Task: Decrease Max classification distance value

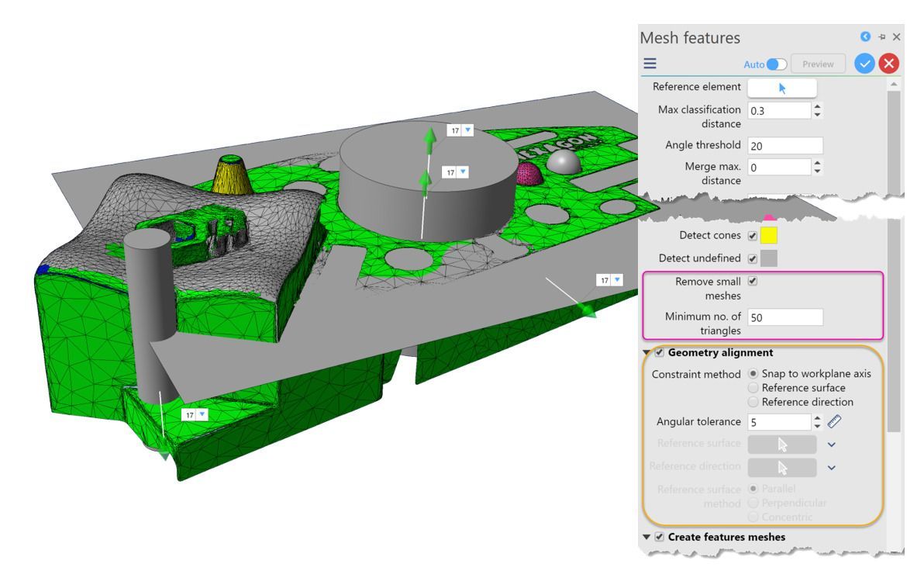Action: (x=817, y=114)
